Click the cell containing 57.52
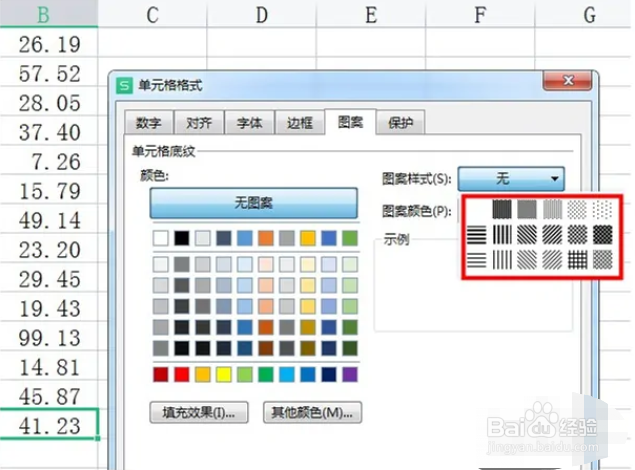The width and height of the screenshot is (635, 470). (49, 72)
